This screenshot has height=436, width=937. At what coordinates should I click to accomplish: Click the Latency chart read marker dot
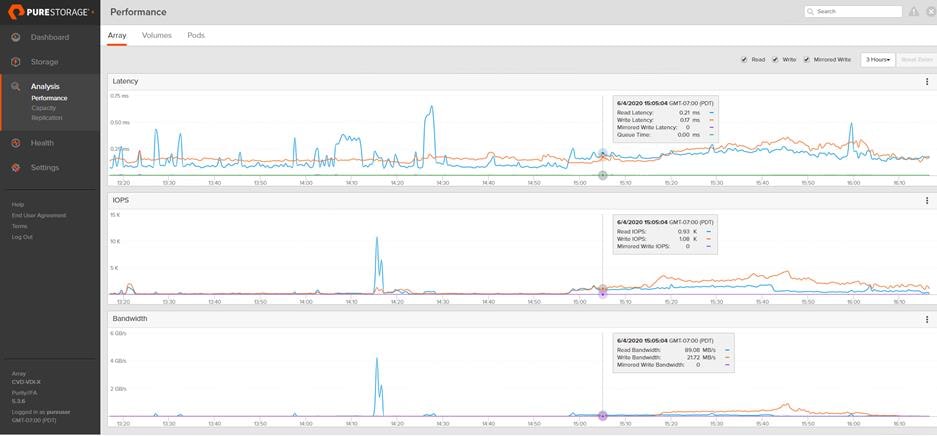click(602, 153)
